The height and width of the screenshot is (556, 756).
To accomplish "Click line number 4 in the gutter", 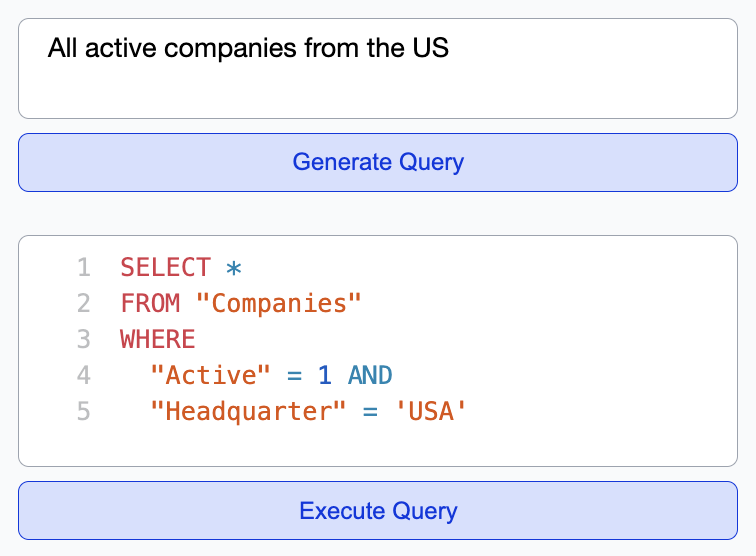I will click(83, 375).
